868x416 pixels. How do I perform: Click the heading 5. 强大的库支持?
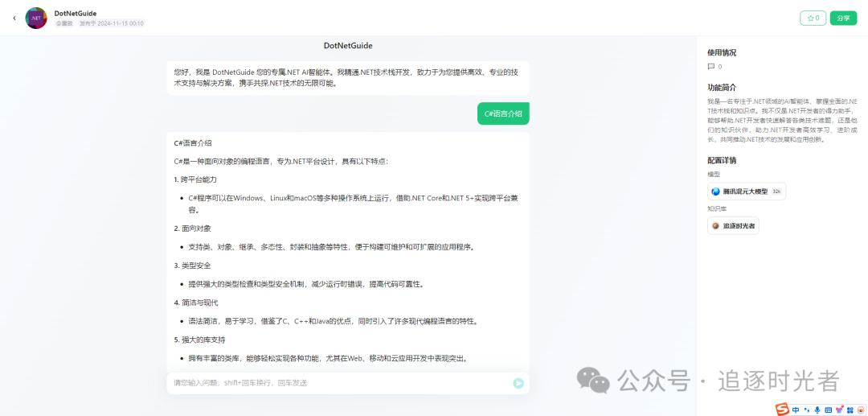tap(199, 340)
